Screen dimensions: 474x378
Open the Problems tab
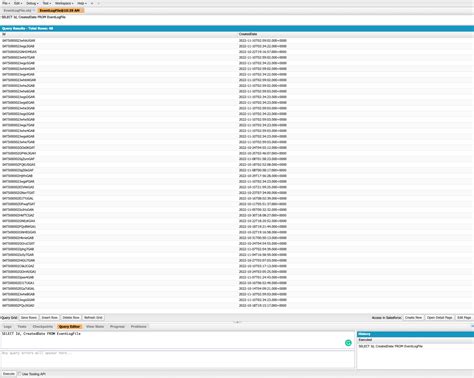pyautogui.click(x=139, y=326)
